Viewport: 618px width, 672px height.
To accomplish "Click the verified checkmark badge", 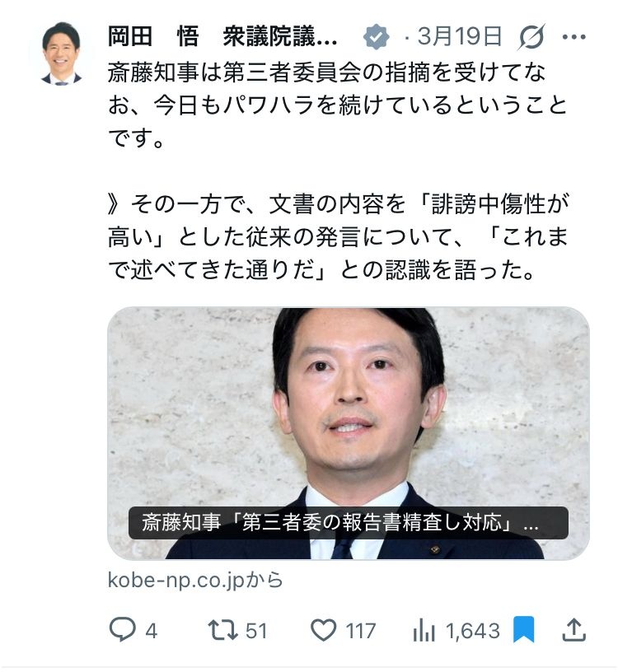I will click(376, 37).
